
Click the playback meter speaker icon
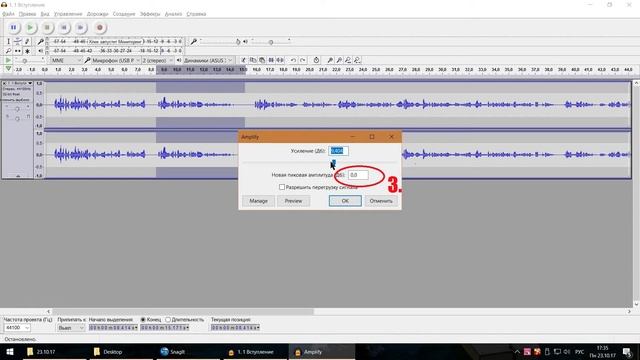(40, 51)
